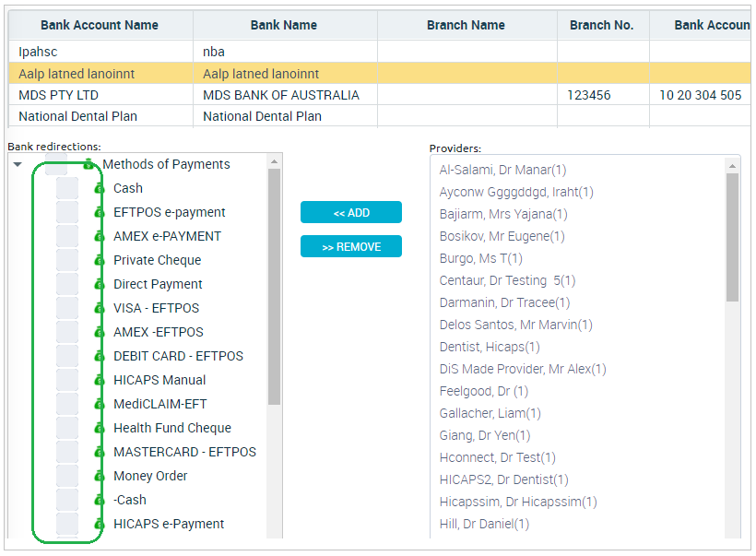Click the Bank redirections scrollbar up arrow
This screenshot has height=556, width=756.
275,161
